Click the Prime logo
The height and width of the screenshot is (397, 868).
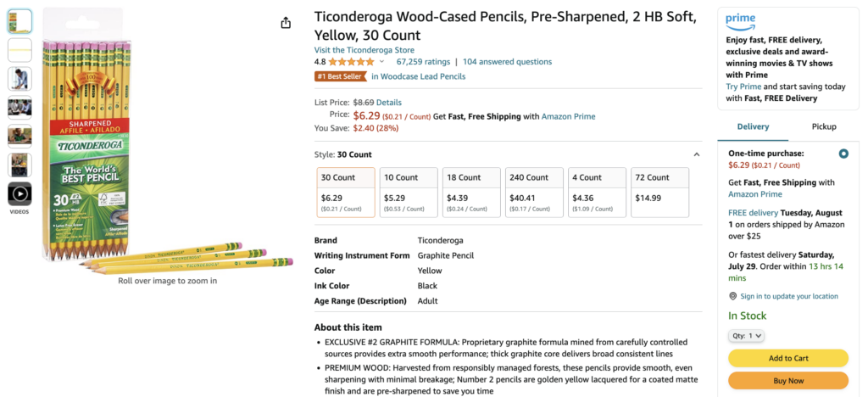pyautogui.click(x=740, y=22)
